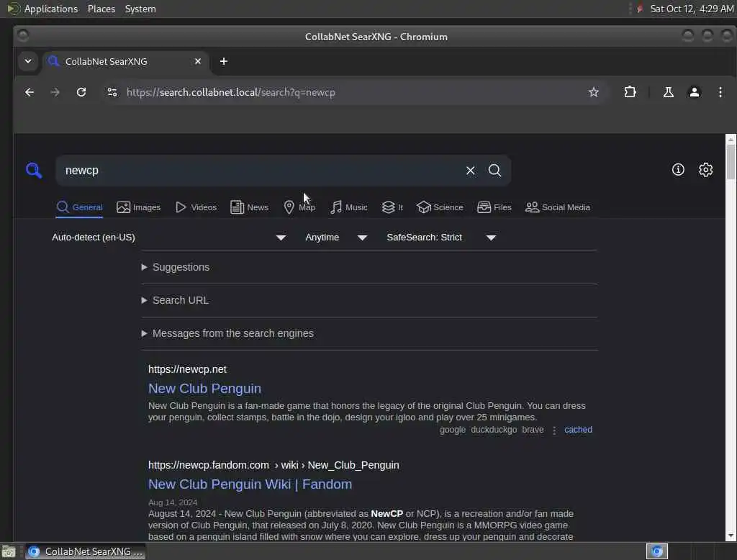Click the scrollbar down arrow
737x560 pixels.
(731, 536)
